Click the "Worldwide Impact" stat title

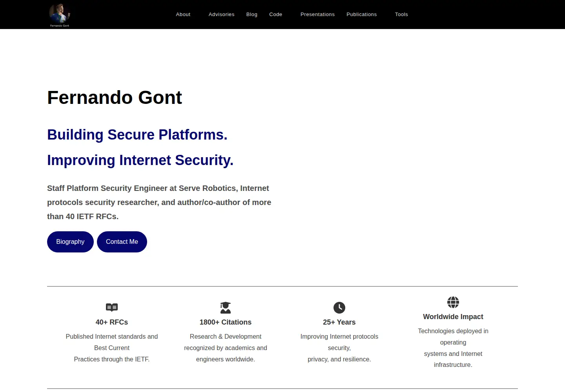[453, 317]
